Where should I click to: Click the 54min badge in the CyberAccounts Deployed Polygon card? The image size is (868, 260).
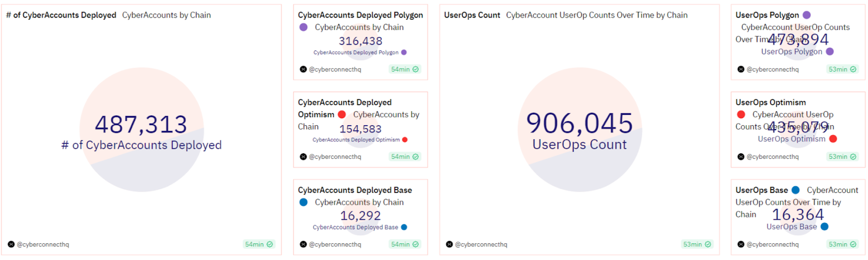coord(405,69)
